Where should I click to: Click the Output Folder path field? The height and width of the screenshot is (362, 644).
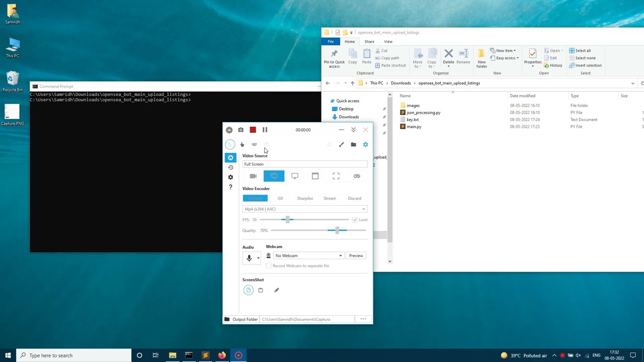307,319
